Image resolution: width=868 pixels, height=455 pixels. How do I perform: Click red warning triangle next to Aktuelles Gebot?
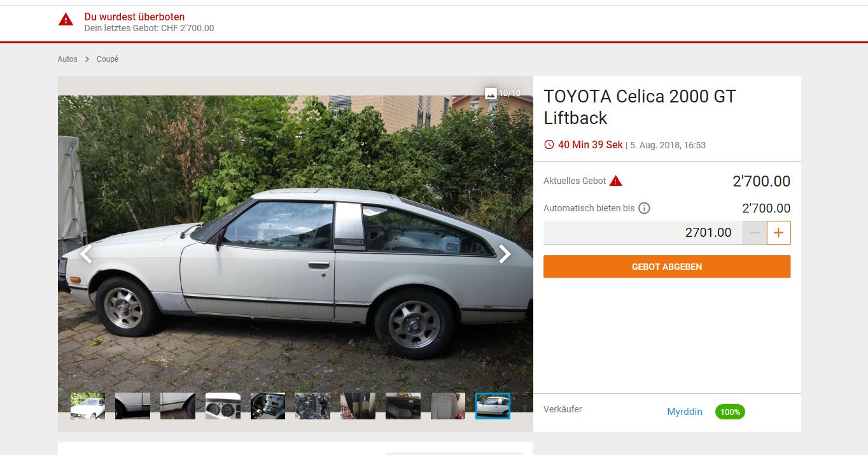coord(615,181)
